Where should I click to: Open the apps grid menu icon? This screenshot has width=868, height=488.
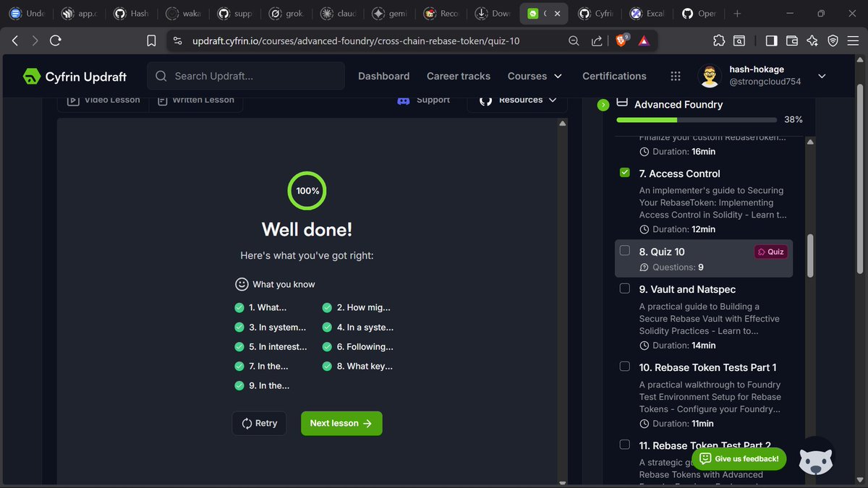(676, 76)
